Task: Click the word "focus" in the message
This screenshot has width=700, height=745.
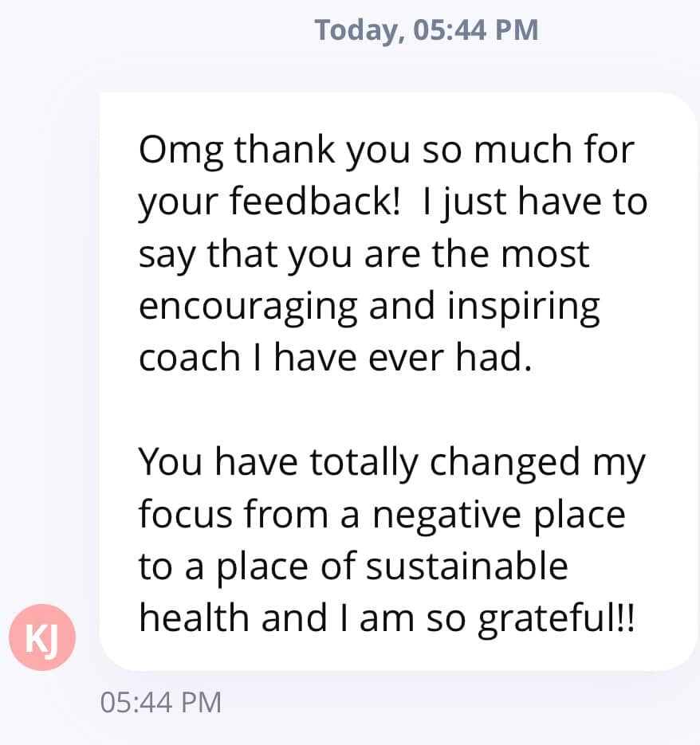Action: (186, 514)
